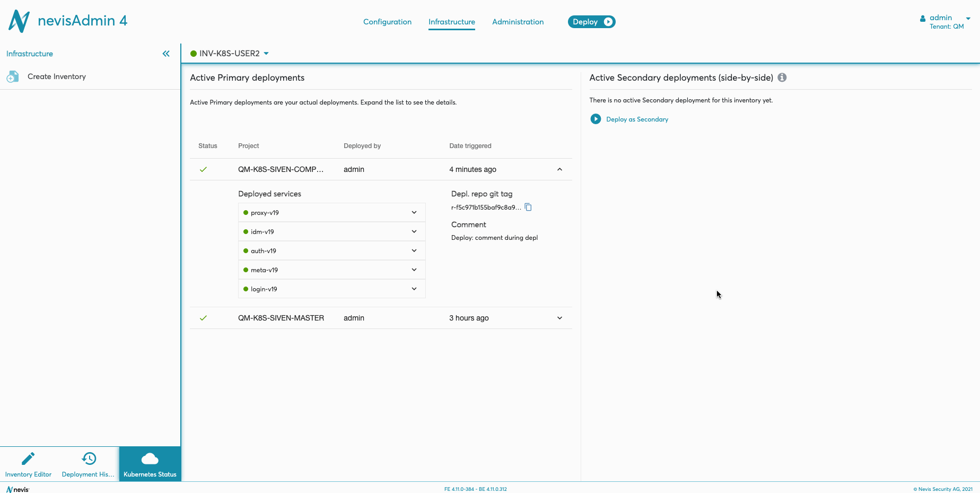
Task: Collapse the Infrastructure sidebar with double-chevron
Action: [x=166, y=54]
